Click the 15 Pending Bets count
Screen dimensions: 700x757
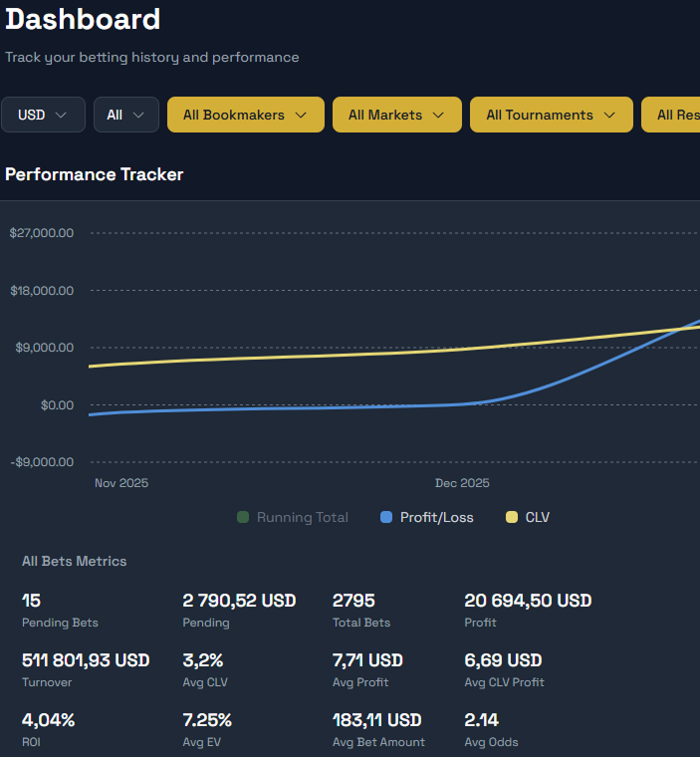(31, 601)
